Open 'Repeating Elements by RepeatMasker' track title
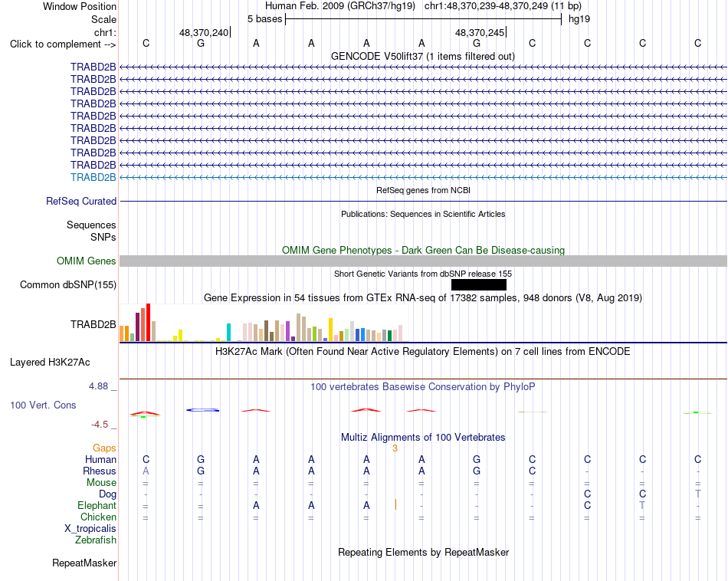 click(x=423, y=552)
